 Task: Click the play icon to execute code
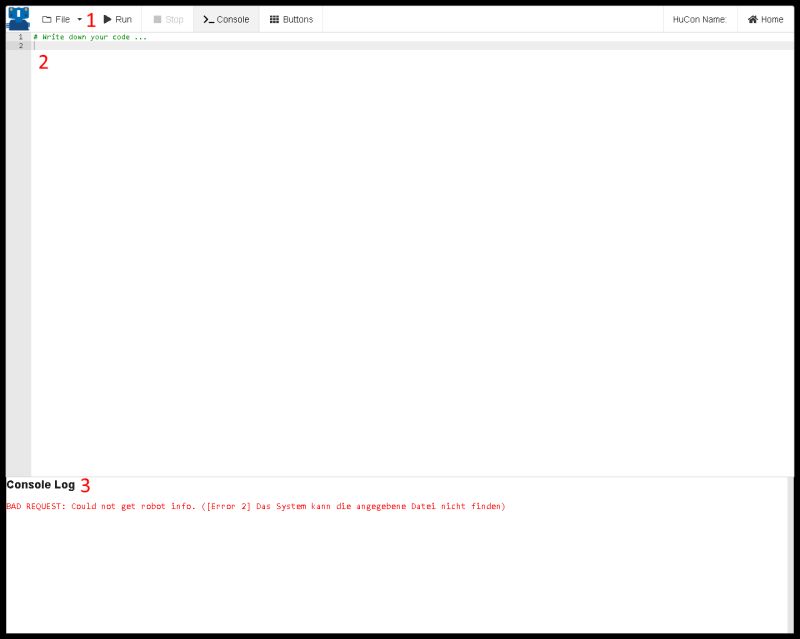(108, 18)
